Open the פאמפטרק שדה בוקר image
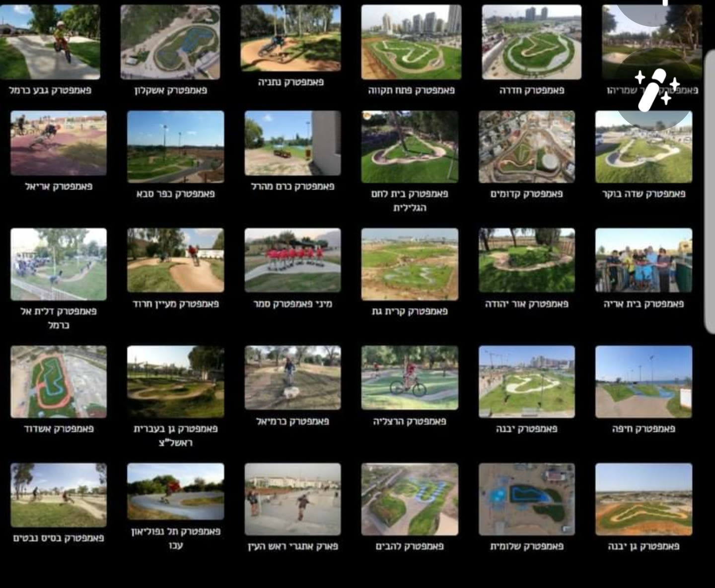The width and height of the screenshot is (715, 588). pos(643,147)
